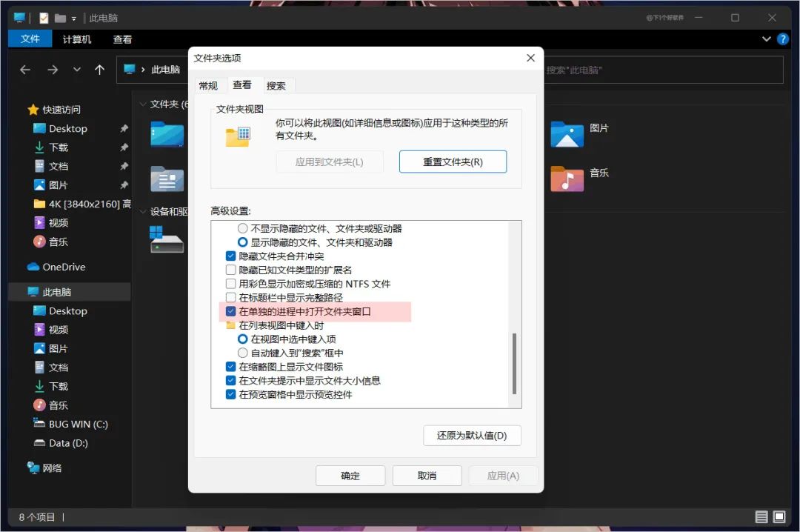Viewport: 800px width, 532px height.
Task: Collapse the 文件夹 group chevron
Action: pyautogui.click(x=143, y=104)
